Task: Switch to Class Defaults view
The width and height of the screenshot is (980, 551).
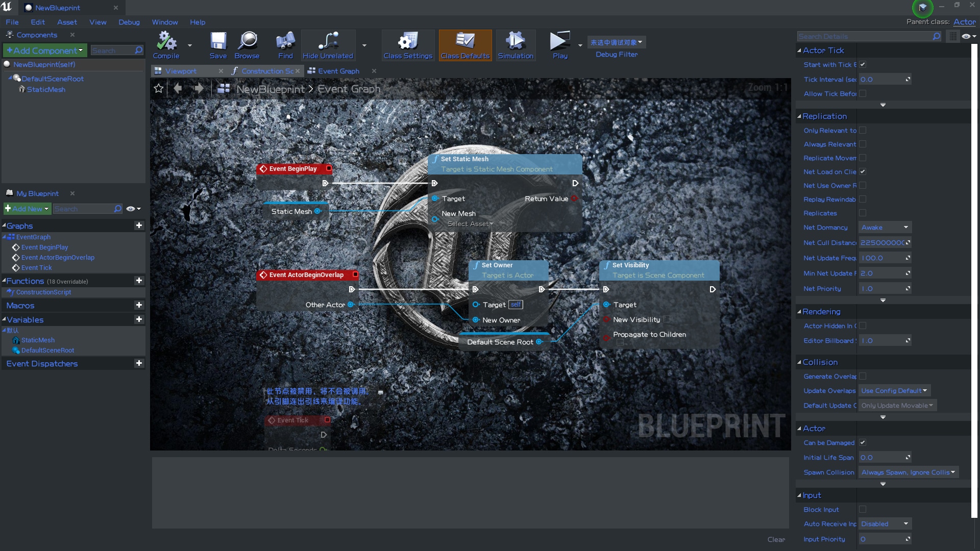Action: [465, 45]
